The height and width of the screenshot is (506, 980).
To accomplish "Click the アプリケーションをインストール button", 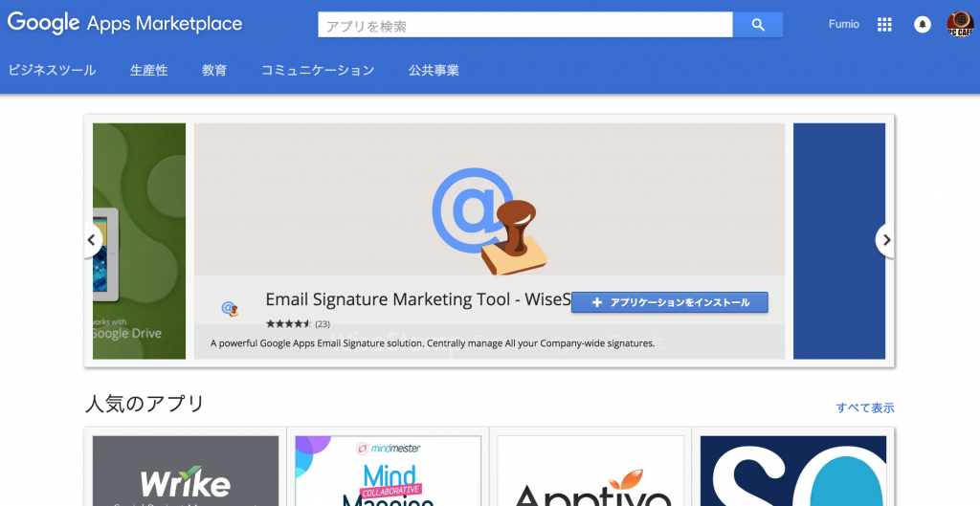I will (x=670, y=302).
